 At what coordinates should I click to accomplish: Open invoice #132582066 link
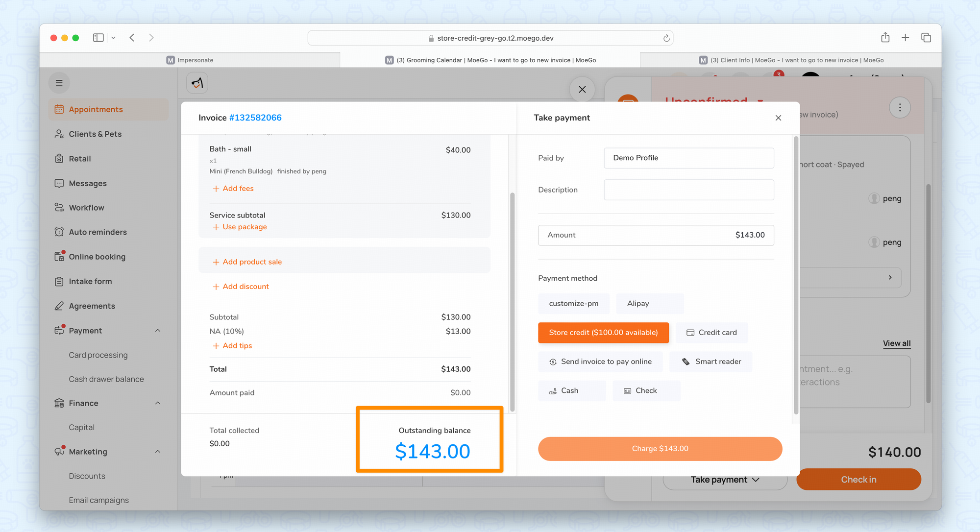pyautogui.click(x=255, y=118)
